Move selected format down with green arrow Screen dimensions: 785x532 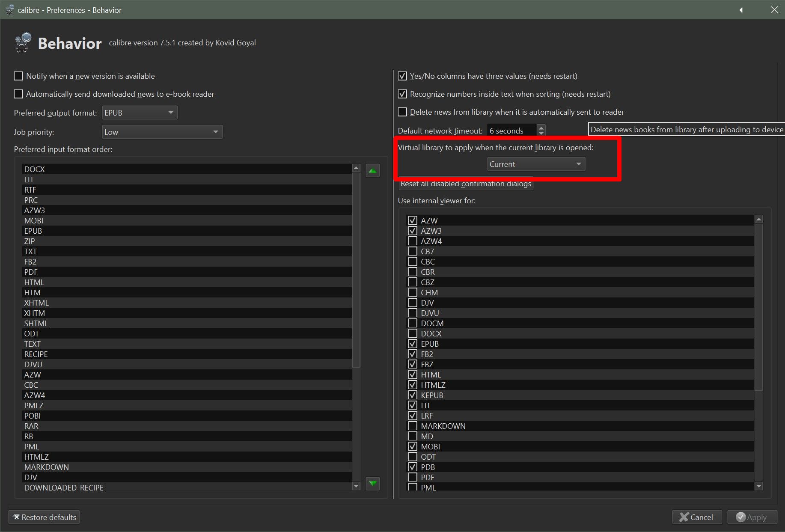click(x=372, y=483)
